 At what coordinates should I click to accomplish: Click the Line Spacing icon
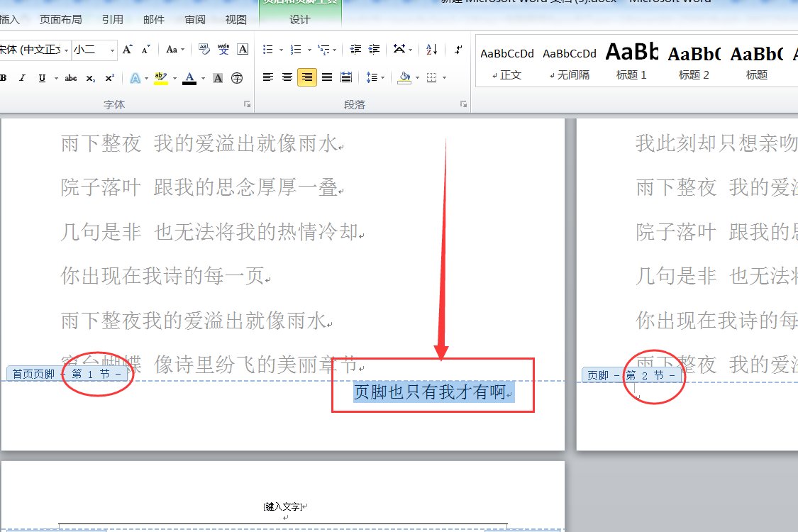[x=374, y=77]
